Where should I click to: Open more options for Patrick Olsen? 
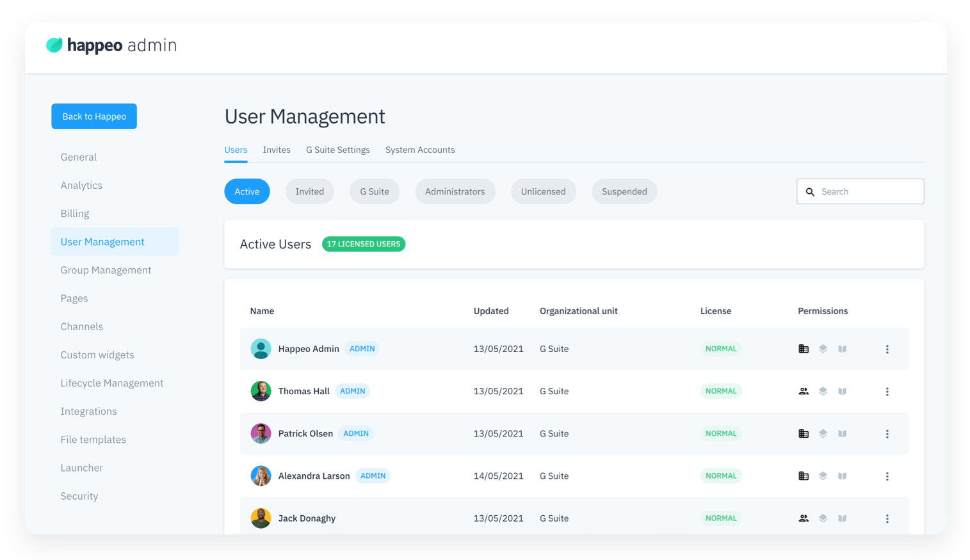coord(887,434)
